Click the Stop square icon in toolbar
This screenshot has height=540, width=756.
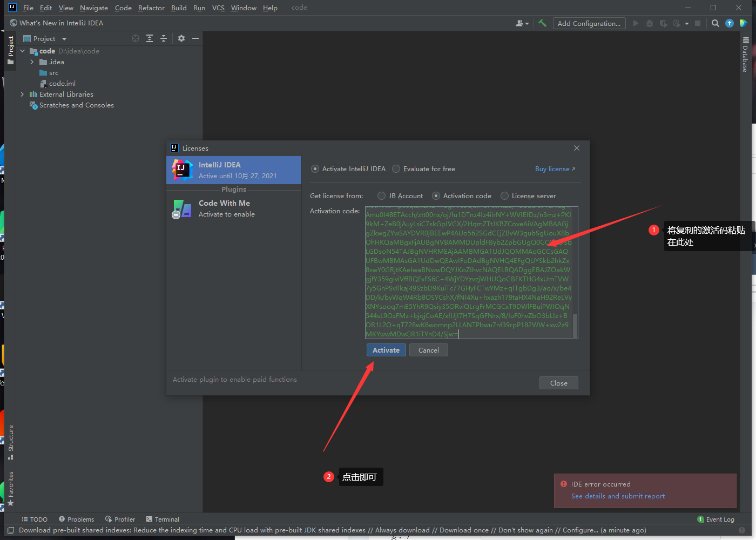click(x=698, y=23)
